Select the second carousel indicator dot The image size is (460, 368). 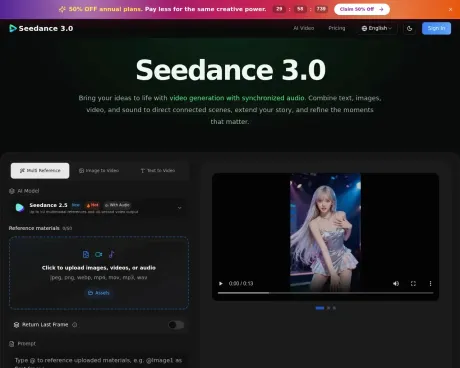pyautogui.click(x=328, y=308)
